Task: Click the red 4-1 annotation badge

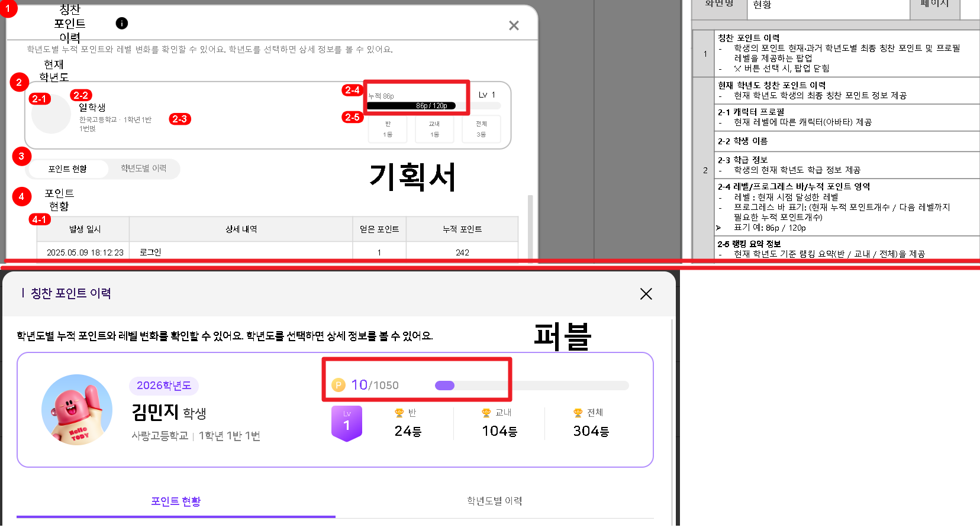Action: click(x=39, y=219)
